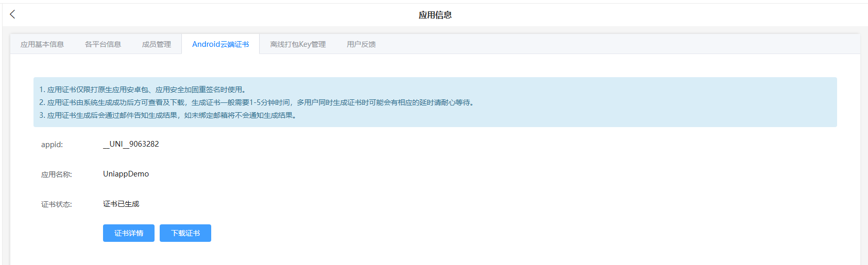Click the third notice about 邮件 notification
This screenshot has height=265, width=868.
167,115
